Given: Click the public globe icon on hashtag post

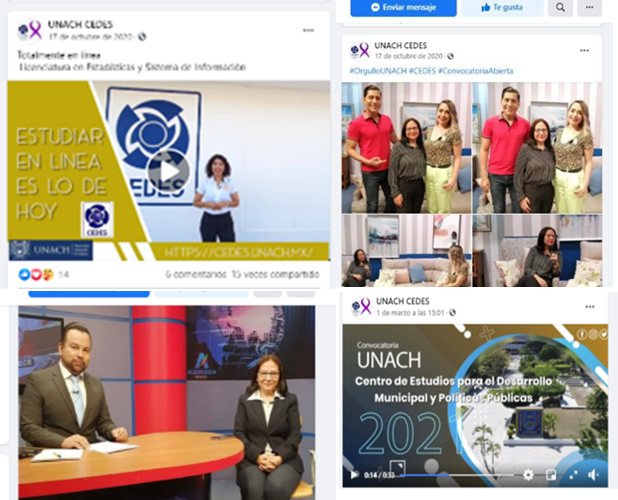Looking at the screenshot, I should pos(450,56).
